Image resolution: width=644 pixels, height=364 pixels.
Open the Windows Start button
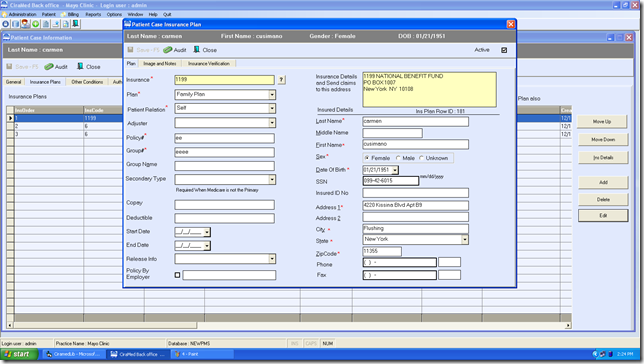pos(19,354)
